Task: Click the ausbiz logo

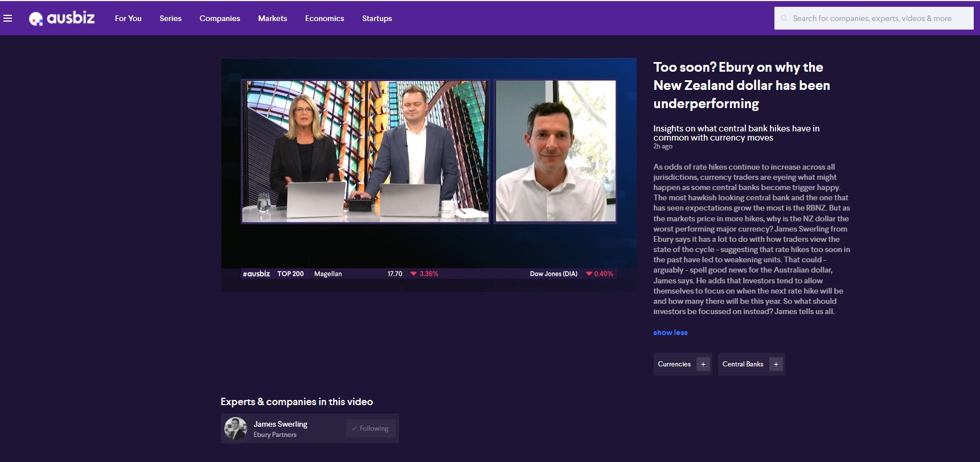Action: [x=61, y=18]
